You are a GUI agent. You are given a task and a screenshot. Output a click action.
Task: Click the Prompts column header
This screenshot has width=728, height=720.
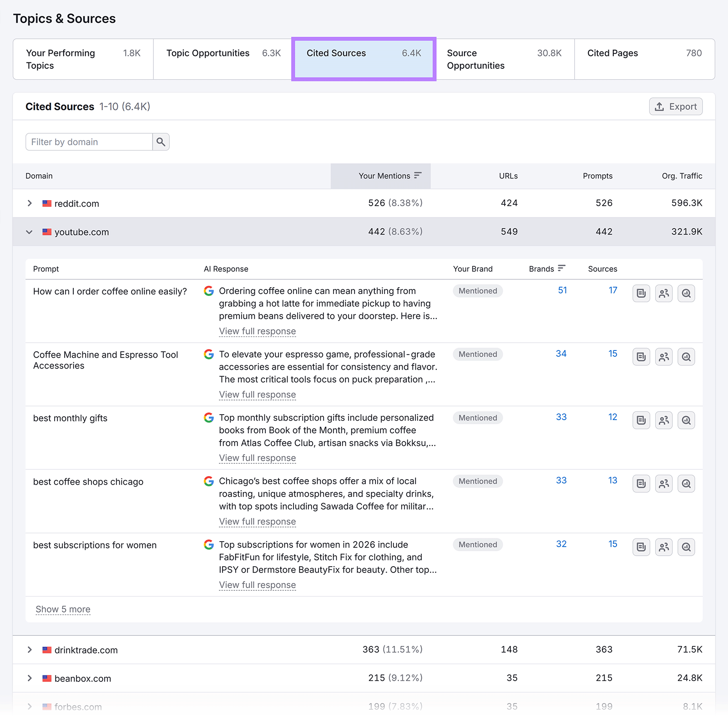point(597,176)
